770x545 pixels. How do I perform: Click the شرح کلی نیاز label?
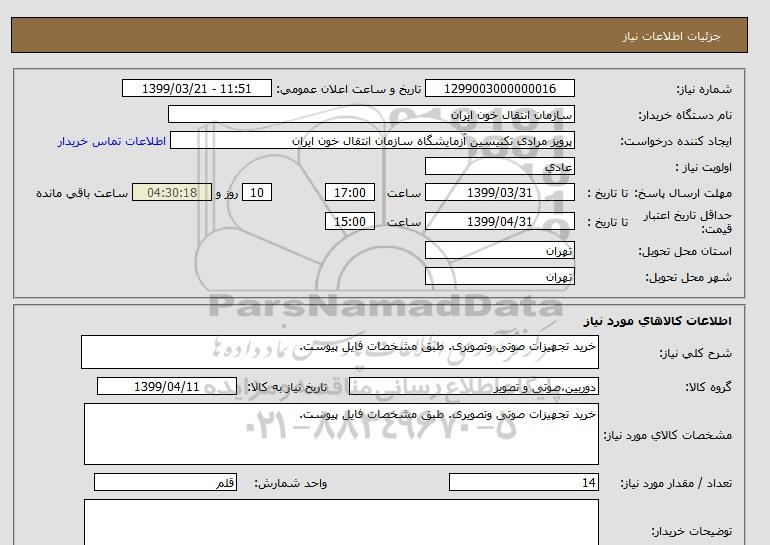(695, 353)
